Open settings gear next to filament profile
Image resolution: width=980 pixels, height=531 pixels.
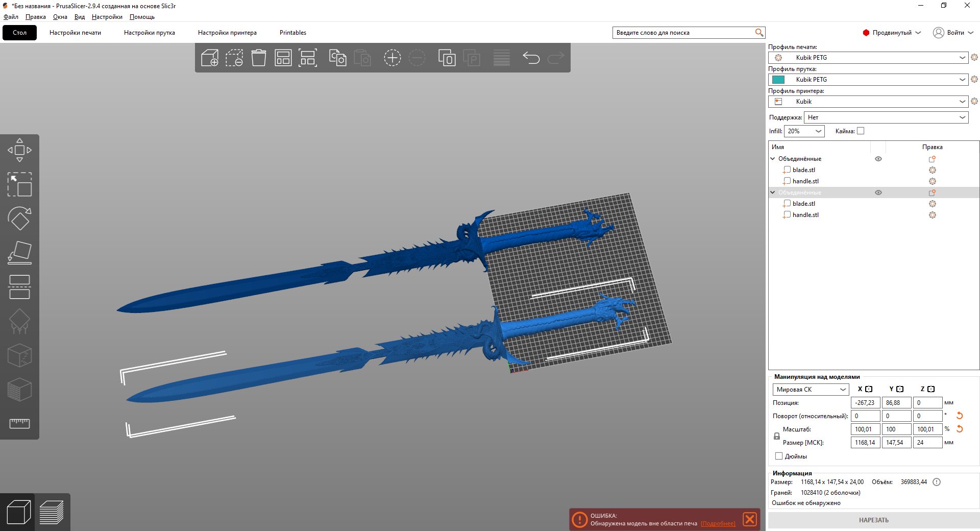click(974, 79)
